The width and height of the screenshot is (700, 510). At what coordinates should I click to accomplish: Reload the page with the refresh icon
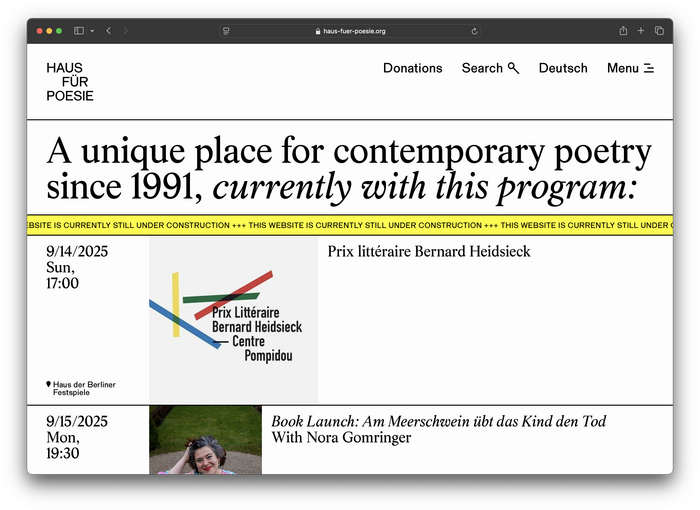point(474,31)
